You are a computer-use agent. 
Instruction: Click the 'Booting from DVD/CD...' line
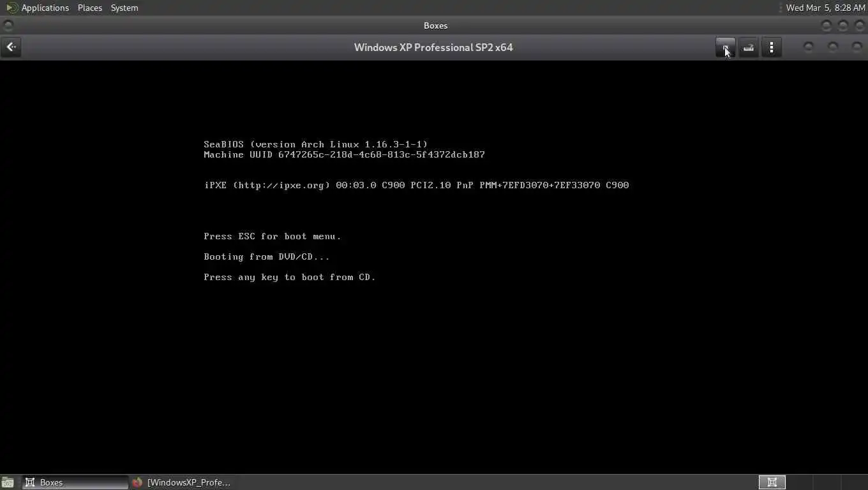(267, 256)
